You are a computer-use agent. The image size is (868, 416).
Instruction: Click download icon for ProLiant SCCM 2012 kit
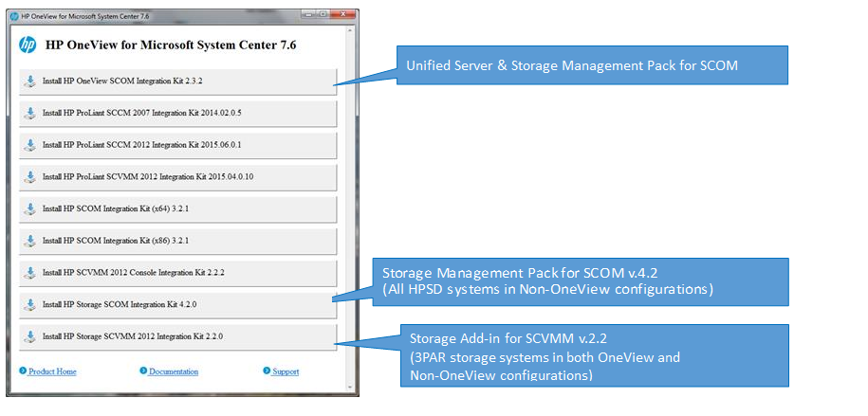[x=30, y=145]
